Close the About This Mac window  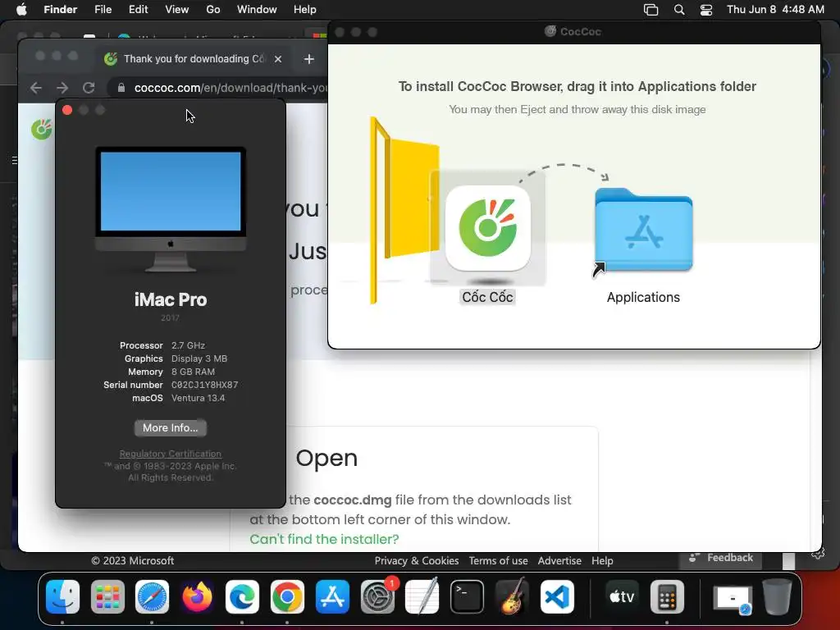pos(67,110)
